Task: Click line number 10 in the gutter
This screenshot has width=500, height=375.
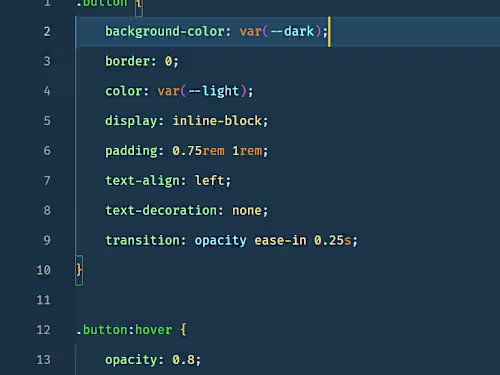Action: (x=44, y=270)
